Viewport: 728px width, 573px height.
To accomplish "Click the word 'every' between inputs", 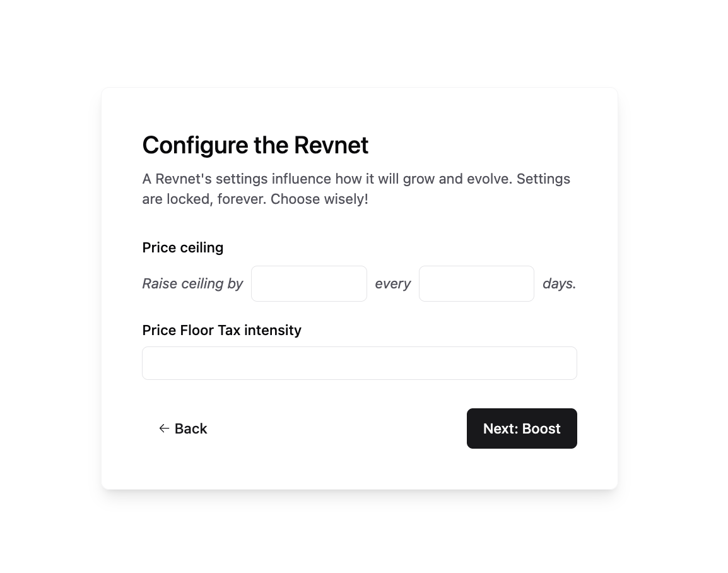I will tap(392, 283).
